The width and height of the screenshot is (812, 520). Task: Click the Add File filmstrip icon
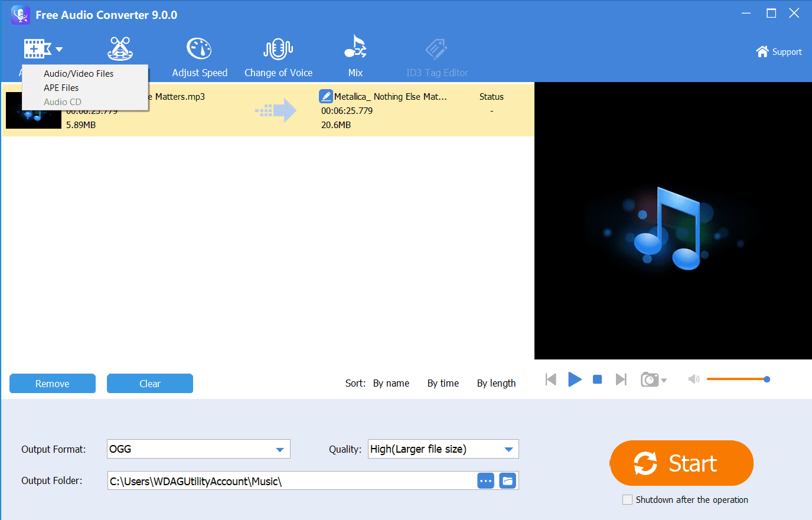(37, 49)
